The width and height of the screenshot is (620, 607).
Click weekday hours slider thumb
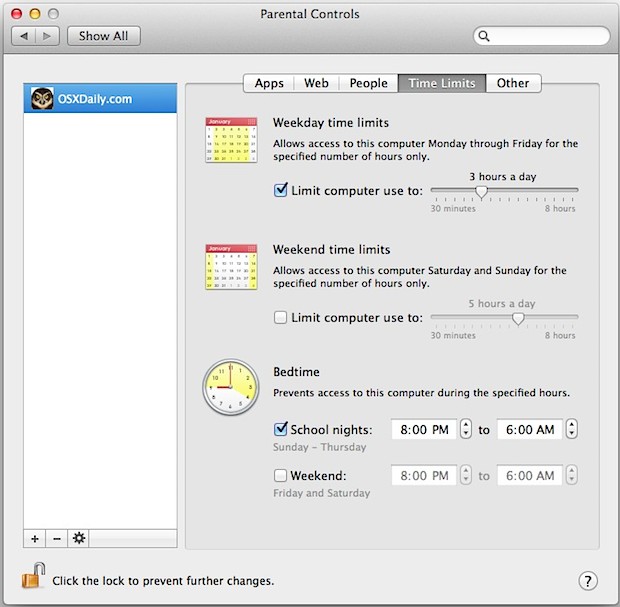tap(481, 192)
